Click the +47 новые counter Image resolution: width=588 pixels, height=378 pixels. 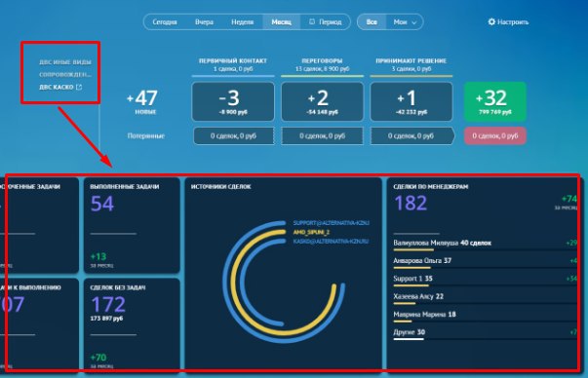[142, 101]
